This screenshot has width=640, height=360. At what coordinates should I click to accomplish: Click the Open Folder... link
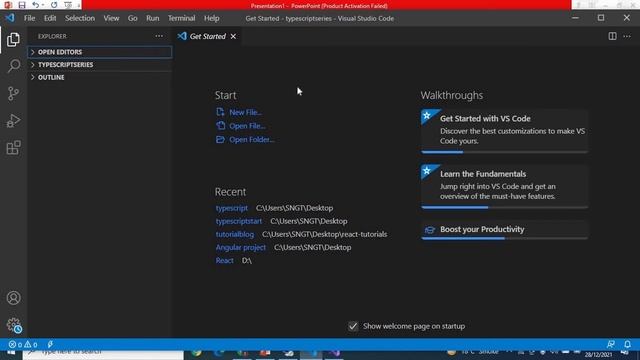251,140
